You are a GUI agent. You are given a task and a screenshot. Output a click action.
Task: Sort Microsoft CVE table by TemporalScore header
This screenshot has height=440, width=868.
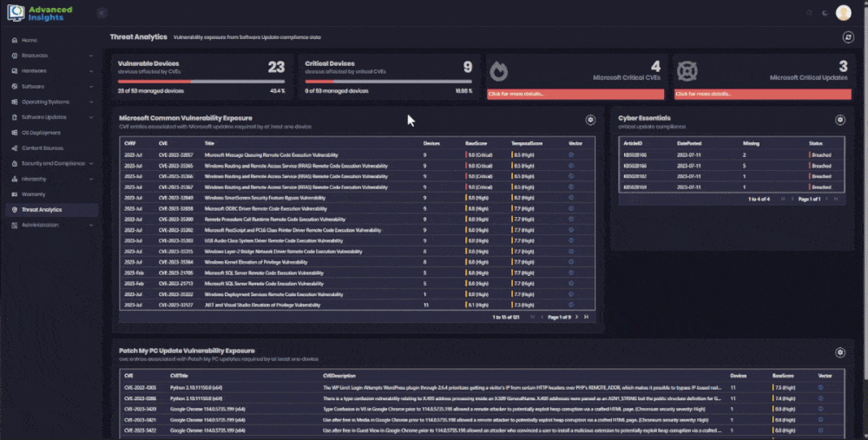527,143
